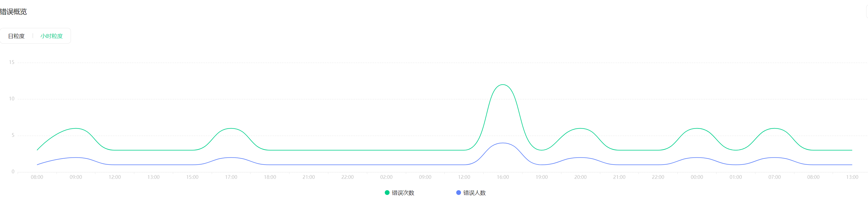Toggle the 错误人数 legend series
Screen dimensions: 868x210
(x=471, y=193)
